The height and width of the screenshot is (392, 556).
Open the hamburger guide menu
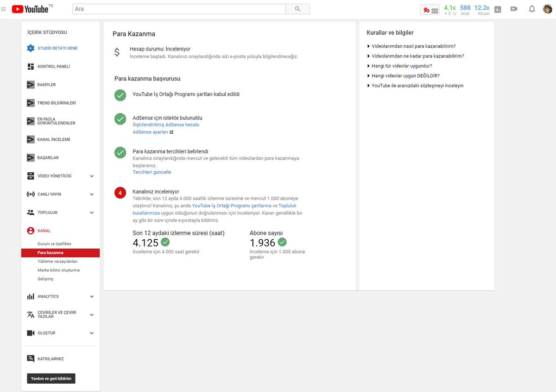pos(4,9)
